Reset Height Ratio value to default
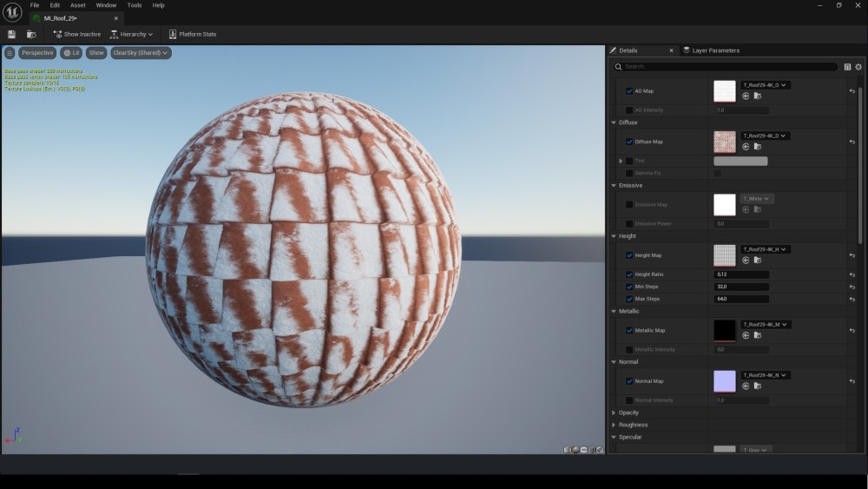The image size is (868, 489). point(852,274)
